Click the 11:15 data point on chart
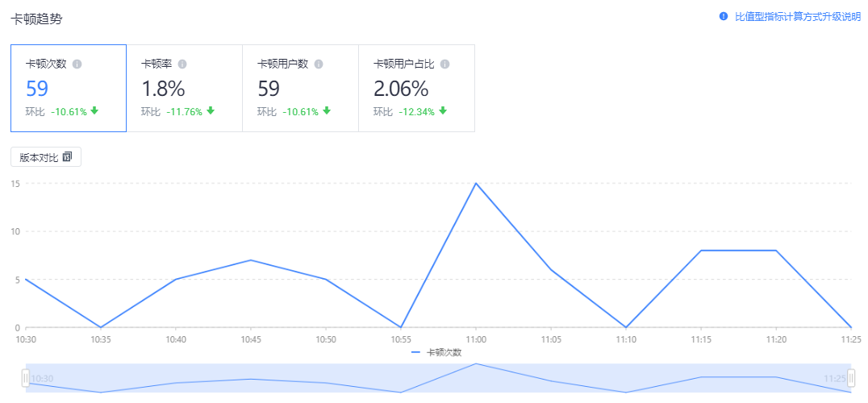 (701, 251)
